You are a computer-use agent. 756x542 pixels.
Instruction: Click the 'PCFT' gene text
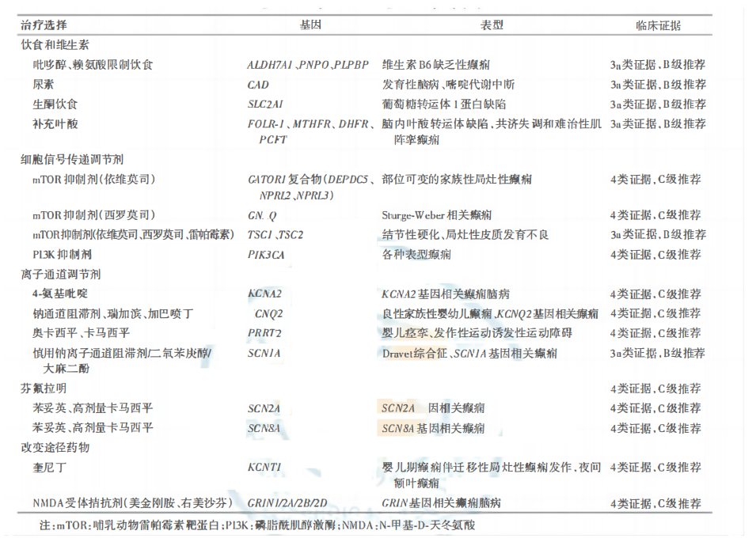tap(273, 140)
